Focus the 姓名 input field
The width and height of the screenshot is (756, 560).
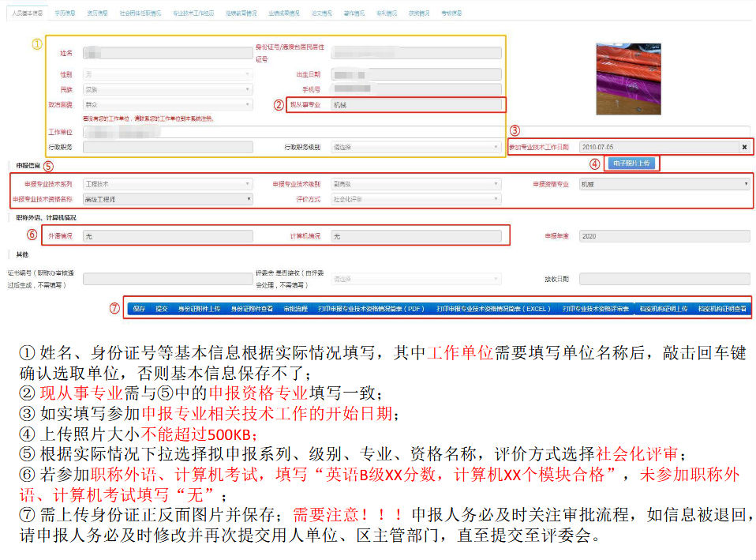(168, 53)
